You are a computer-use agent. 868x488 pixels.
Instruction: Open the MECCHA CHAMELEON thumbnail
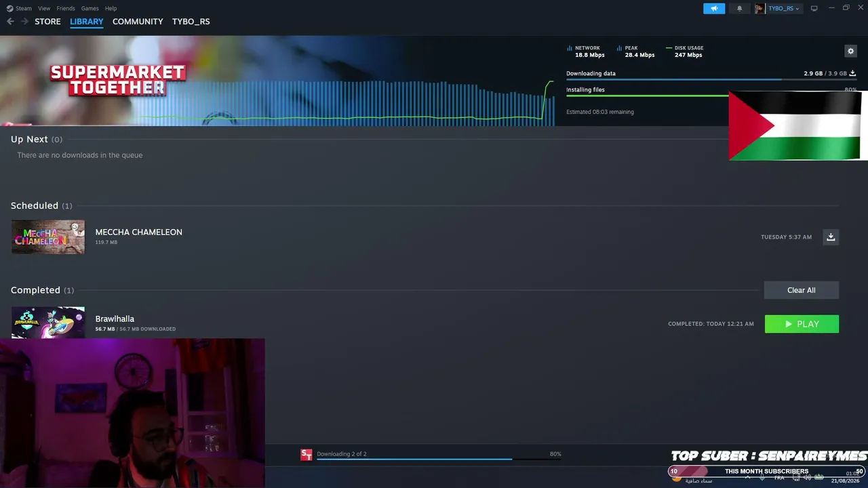click(x=48, y=237)
